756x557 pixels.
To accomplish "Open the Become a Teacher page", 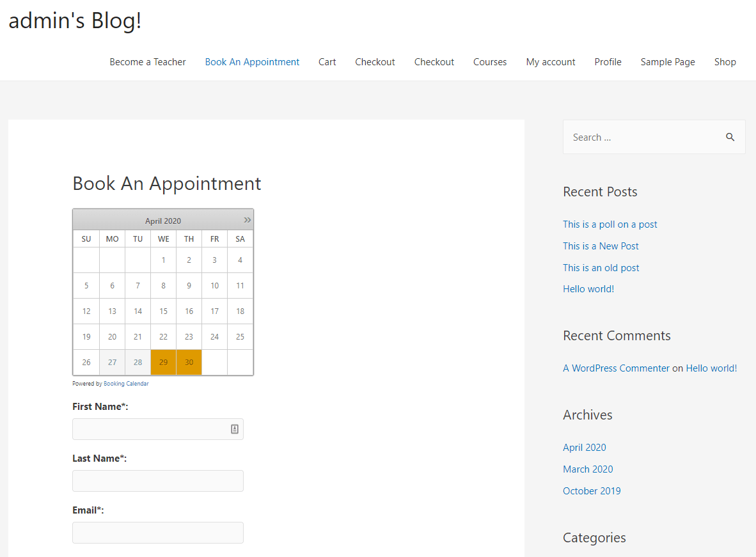I will (x=148, y=62).
